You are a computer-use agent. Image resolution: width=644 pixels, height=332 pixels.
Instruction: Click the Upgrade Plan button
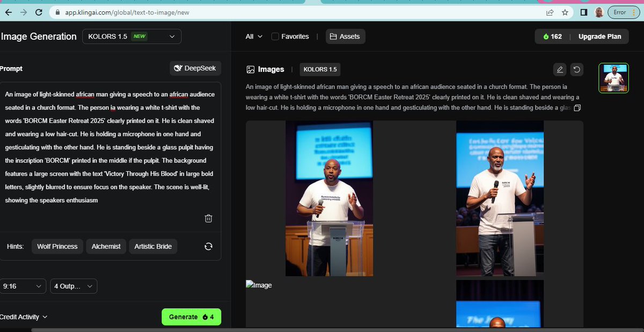599,36
